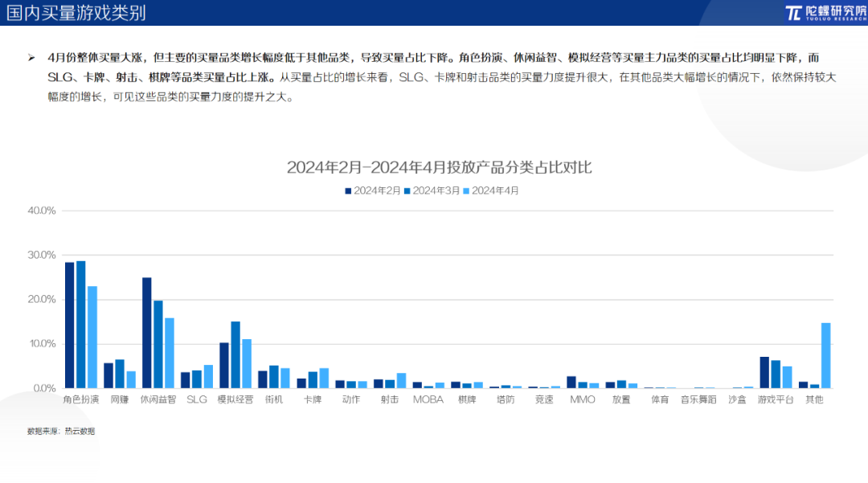Viewport: 868px width, 483px height.
Task: Click the 卡牌 category label
Action: (313, 399)
